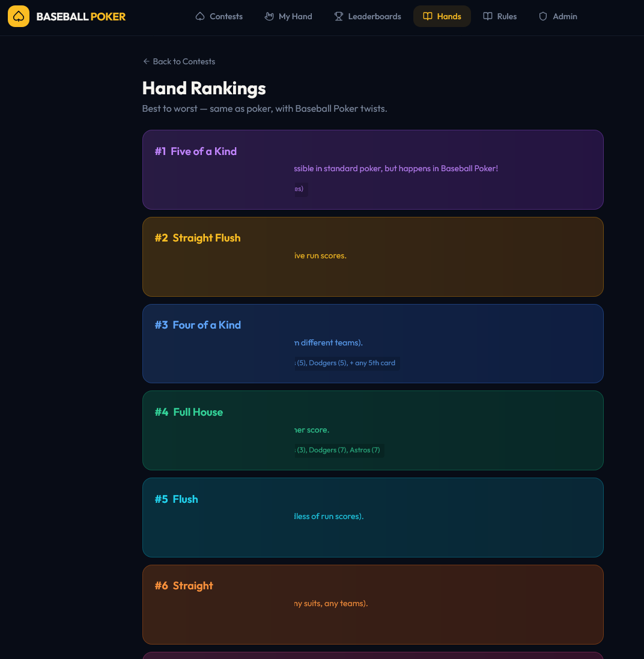Image resolution: width=644 pixels, height=659 pixels.
Task: Click the open book icon beside Hands
Action: tap(428, 16)
